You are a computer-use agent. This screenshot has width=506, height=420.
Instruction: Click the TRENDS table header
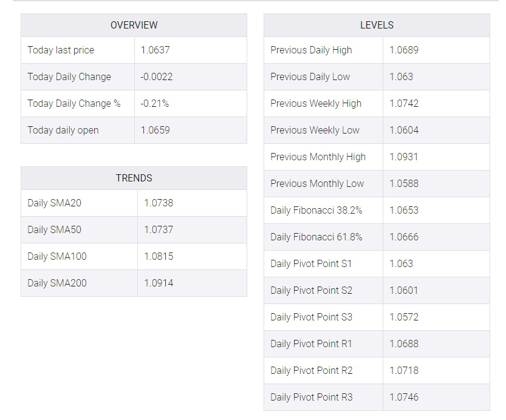(x=134, y=178)
